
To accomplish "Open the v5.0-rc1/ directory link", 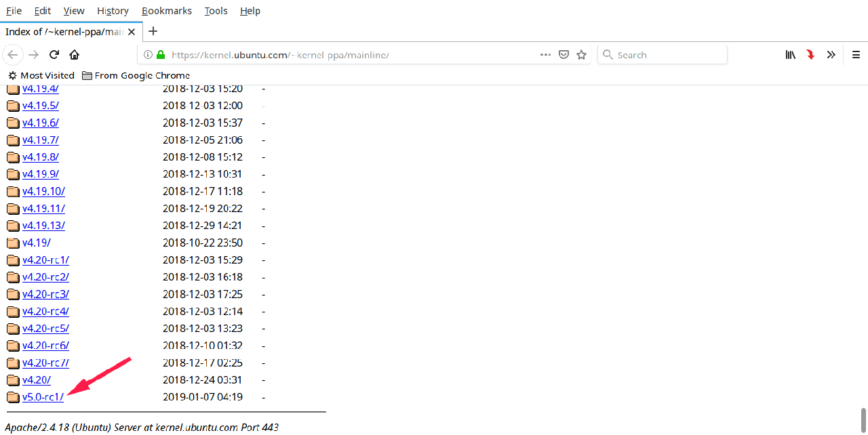I will coord(43,397).
